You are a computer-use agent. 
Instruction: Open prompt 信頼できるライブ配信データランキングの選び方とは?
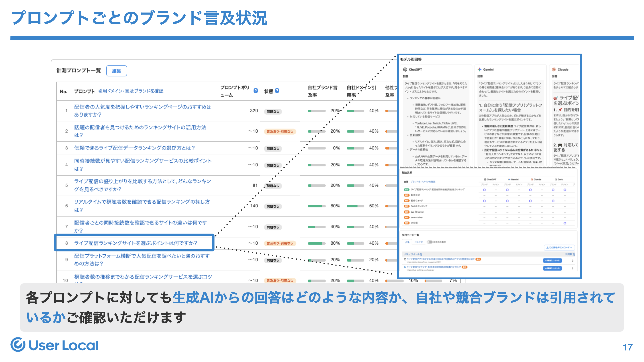coord(135,148)
